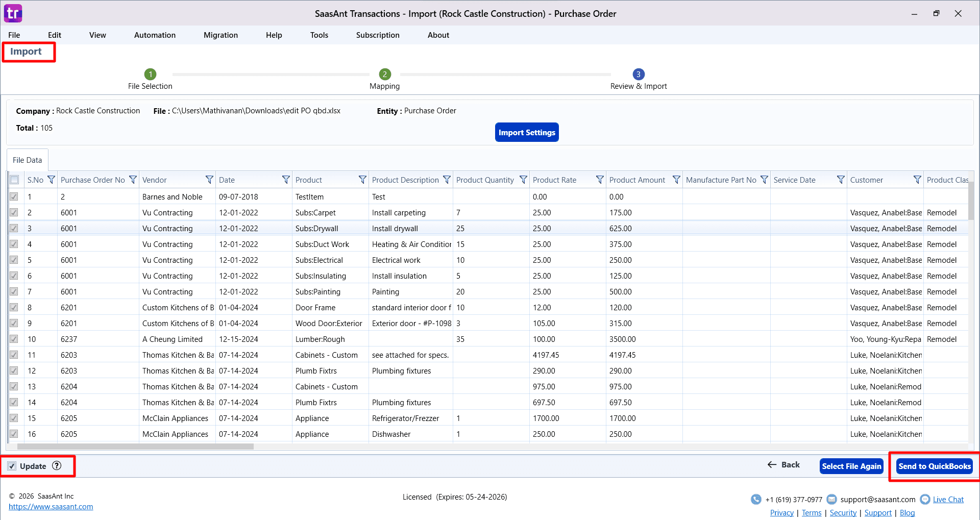The width and height of the screenshot is (980, 520).
Task: Toggle the Update checkbox
Action: 12,466
